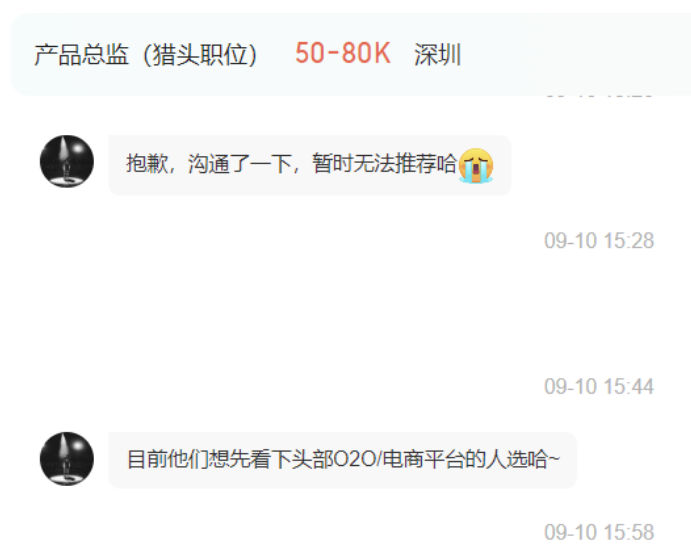Image resolution: width=691 pixels, height=558 pixels.
Task: Click the crying face emoji
Action: click(x=476, y=165)
